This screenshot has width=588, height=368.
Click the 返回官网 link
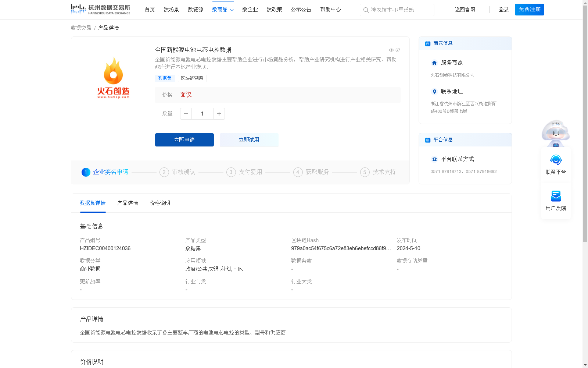(x=465, y=10)
